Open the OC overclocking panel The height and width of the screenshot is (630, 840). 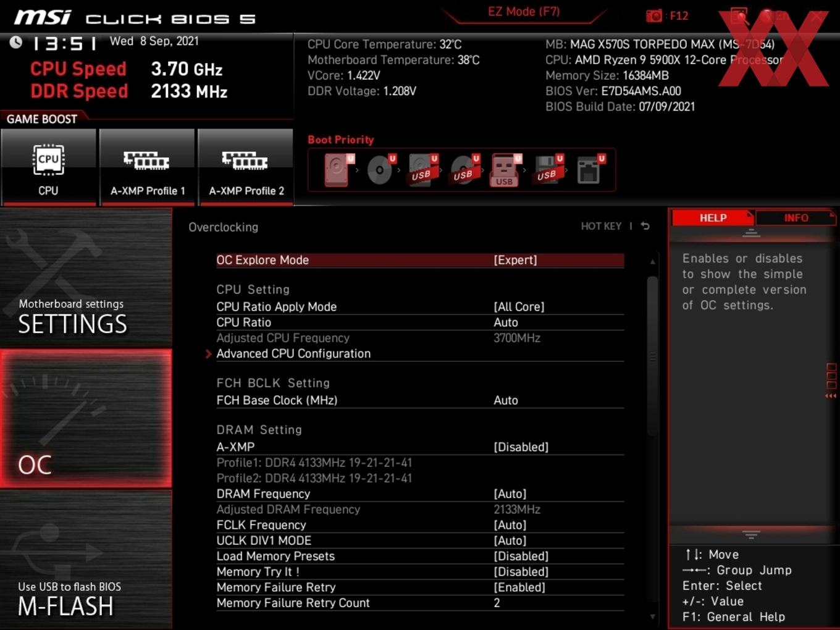pos(86,419)
